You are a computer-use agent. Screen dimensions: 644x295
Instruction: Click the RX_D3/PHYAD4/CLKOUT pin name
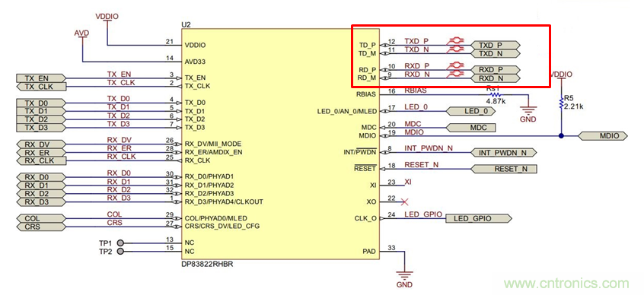coord(224,202)
